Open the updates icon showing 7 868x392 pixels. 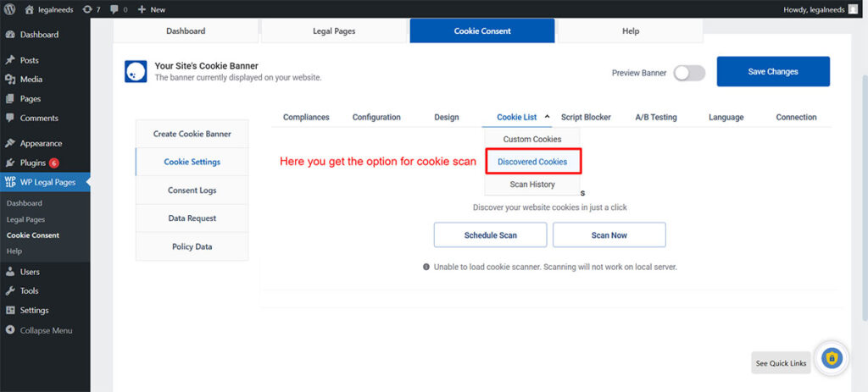click(87, 9)
